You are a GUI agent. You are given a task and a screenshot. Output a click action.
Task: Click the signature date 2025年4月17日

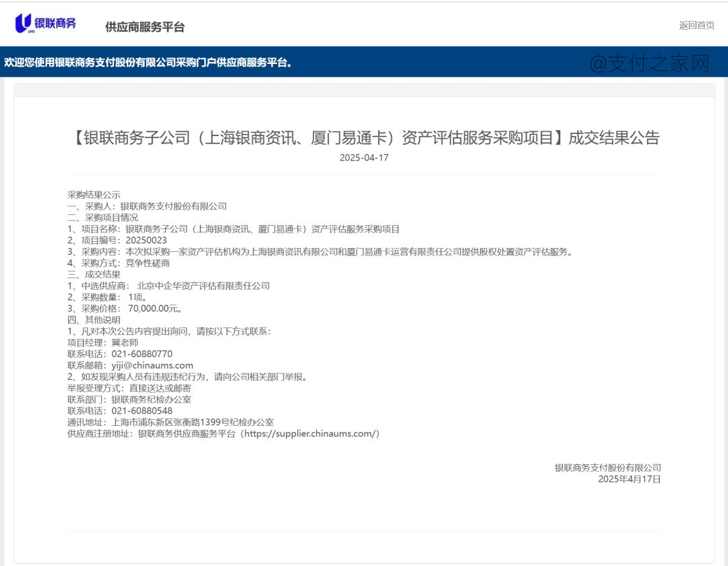click(629, 479)
